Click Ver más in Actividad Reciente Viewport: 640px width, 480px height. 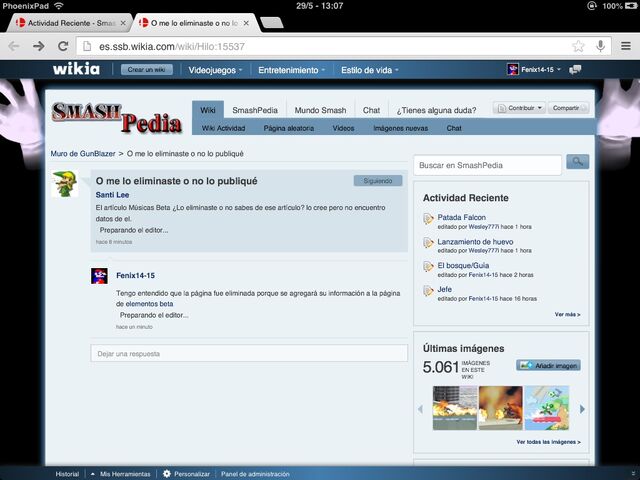click(x=567, y=314)
